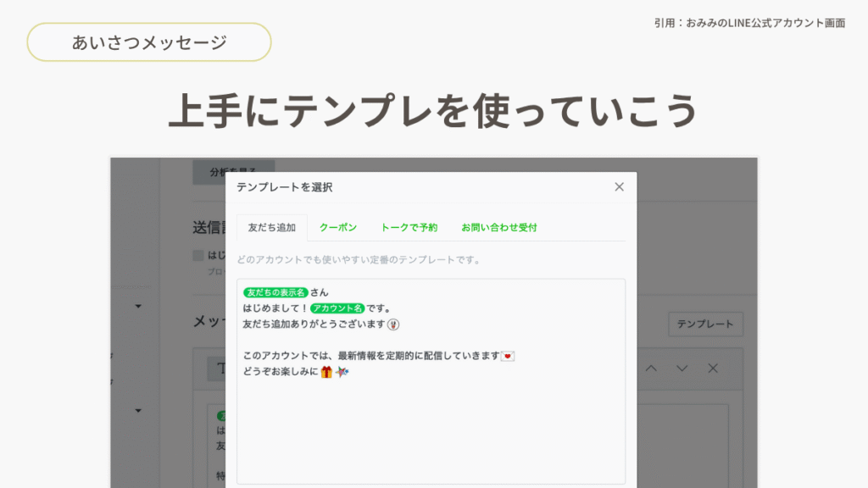Switch to the お問い合わせ受付 tab

click(x=498, y=228)
